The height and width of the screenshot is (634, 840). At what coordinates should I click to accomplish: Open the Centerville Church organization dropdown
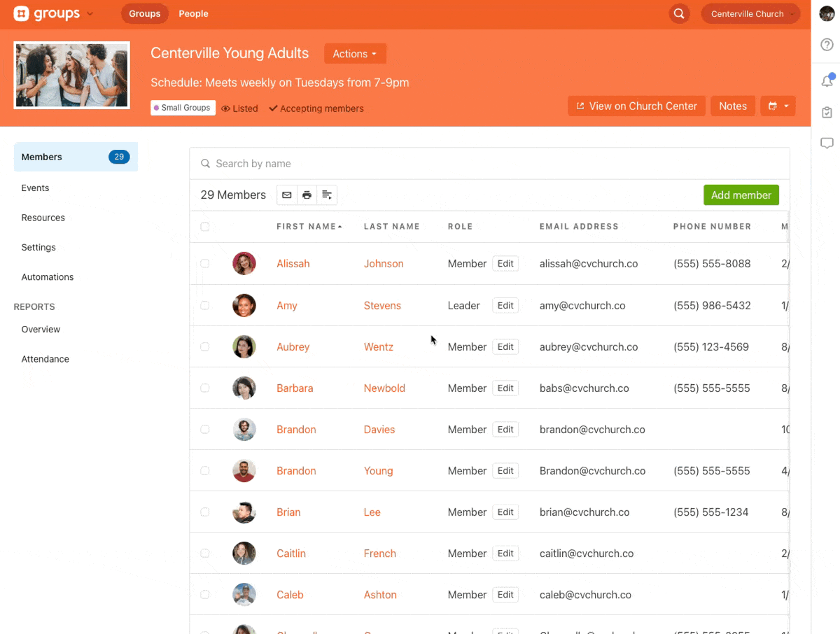[750, 14]
